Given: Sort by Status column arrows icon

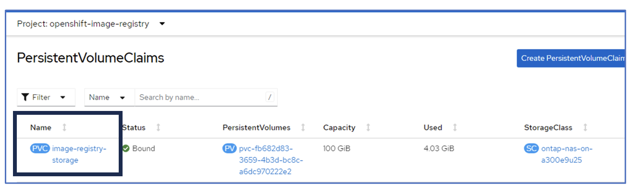Looking at the screenshot, I should click(158, 128).
